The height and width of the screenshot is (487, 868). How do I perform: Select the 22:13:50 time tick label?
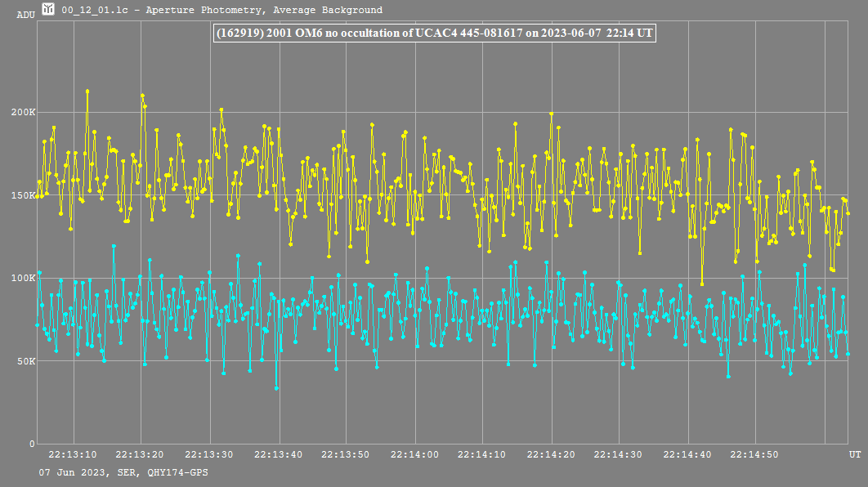(345, 454)
